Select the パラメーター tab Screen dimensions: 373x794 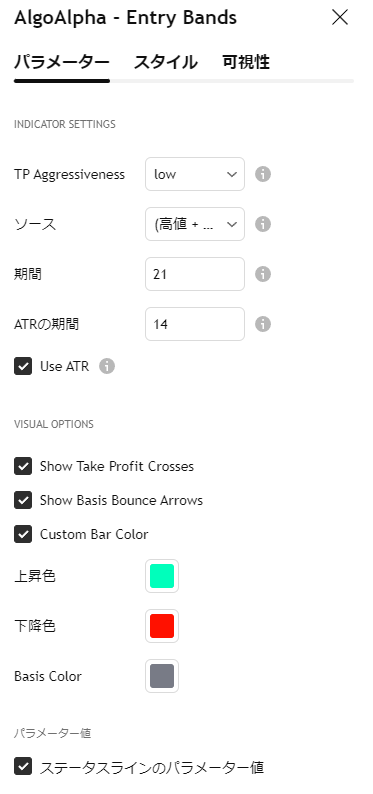(62, 62)
